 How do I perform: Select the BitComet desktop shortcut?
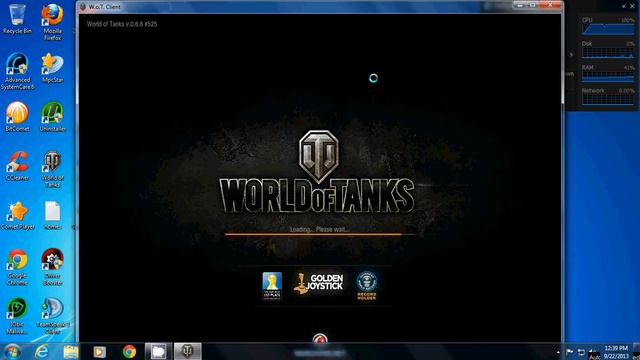point(17,117)
